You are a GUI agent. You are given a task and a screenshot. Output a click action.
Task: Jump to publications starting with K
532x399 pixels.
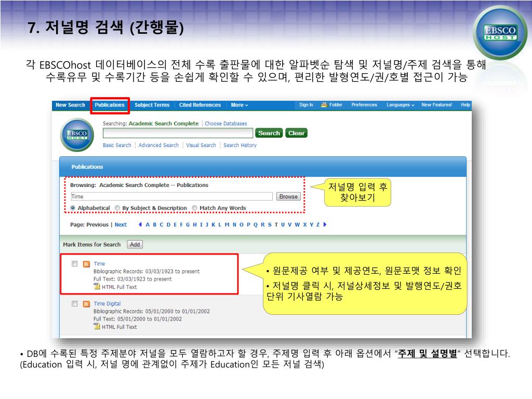pos(214,224)
